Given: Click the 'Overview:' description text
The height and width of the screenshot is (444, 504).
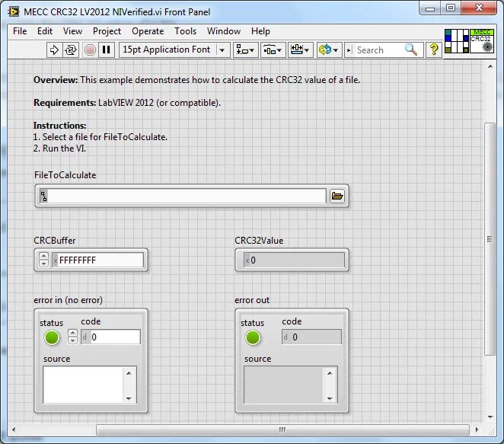Looking at the screenshot, I should (x=196, y=80).
